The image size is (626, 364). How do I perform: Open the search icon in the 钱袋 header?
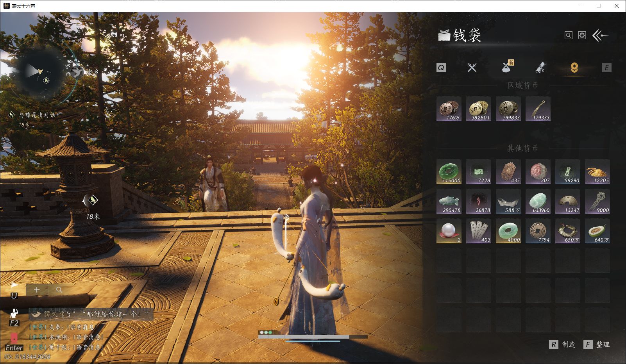pos(569,36)
